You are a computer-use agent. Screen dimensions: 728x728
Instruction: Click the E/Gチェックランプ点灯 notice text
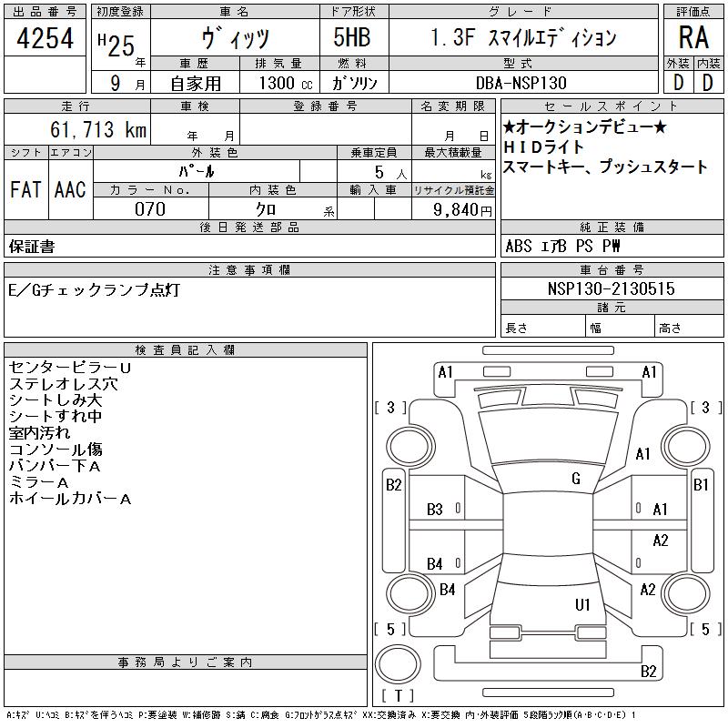(x=94, y=289)
